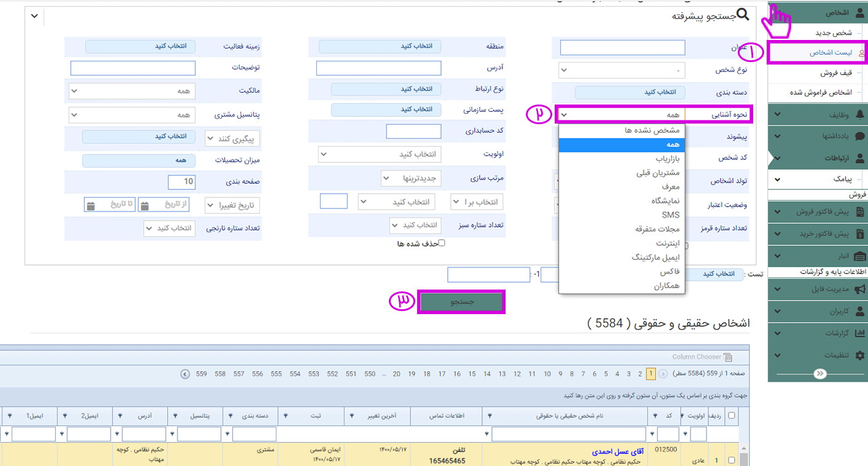Click انتخاب کنید button for زمینه فعالیت

(140, 47)
